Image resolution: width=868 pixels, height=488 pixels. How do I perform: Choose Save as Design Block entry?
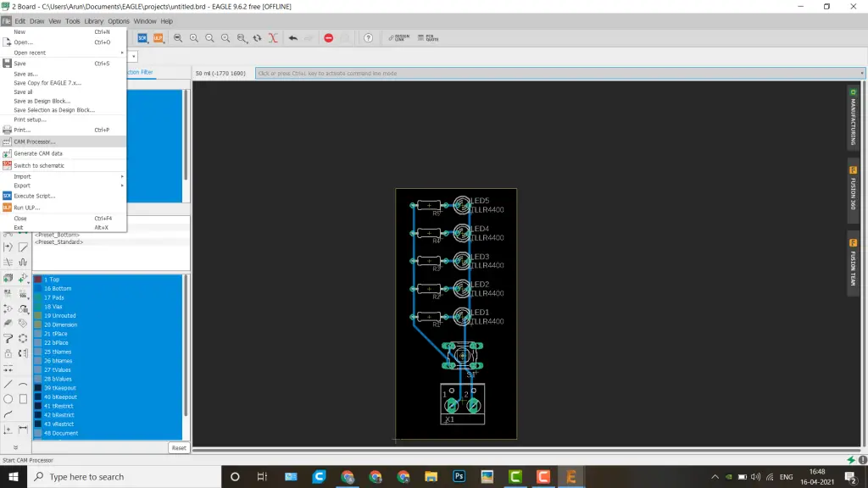point(63,102)
